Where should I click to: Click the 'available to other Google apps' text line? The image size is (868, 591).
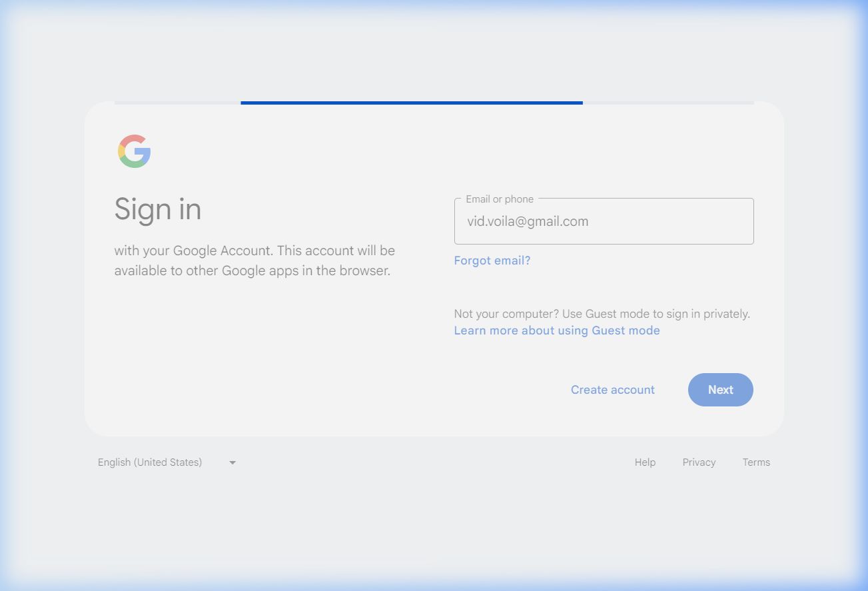(x=252, y=271)
